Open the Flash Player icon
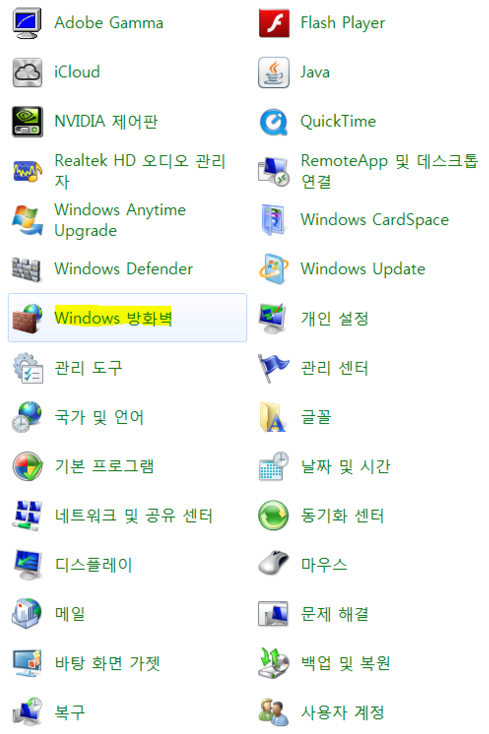The width and height of the screenshot is (489, 734). click(274, 23)
